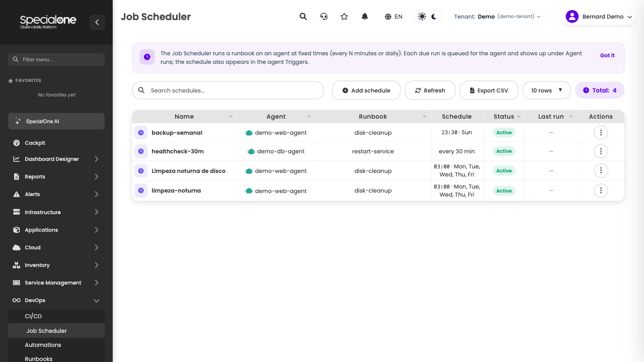Focus the Filter menu input in sidebar
The height and width of the screenshot is (362, 644).
tap(56, 59)
